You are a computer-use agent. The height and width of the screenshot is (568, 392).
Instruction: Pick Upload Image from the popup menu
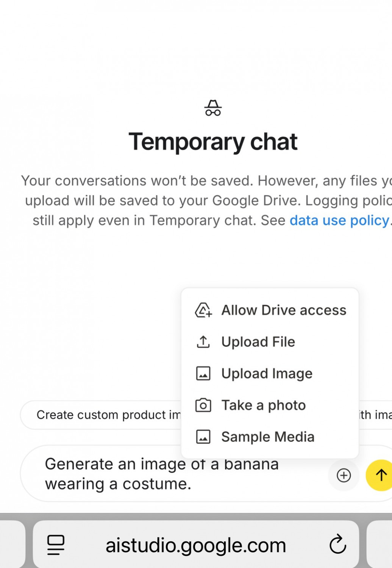267,374
